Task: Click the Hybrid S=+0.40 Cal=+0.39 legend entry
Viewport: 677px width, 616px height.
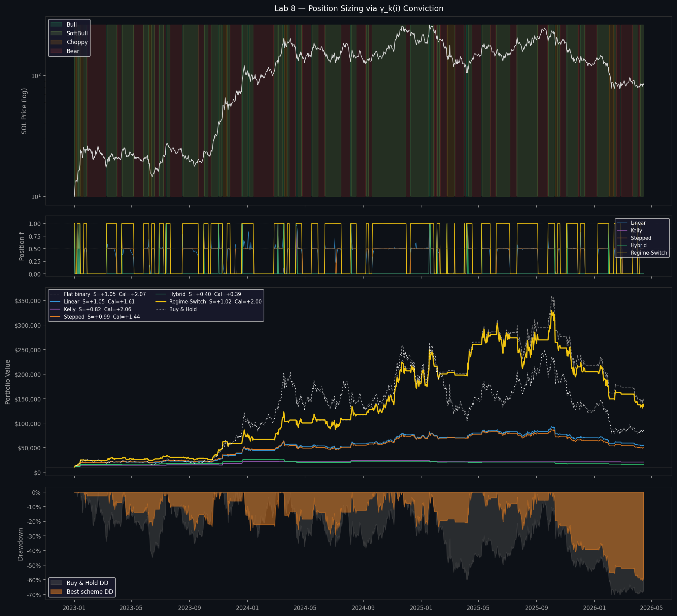Action: [198, 294]
